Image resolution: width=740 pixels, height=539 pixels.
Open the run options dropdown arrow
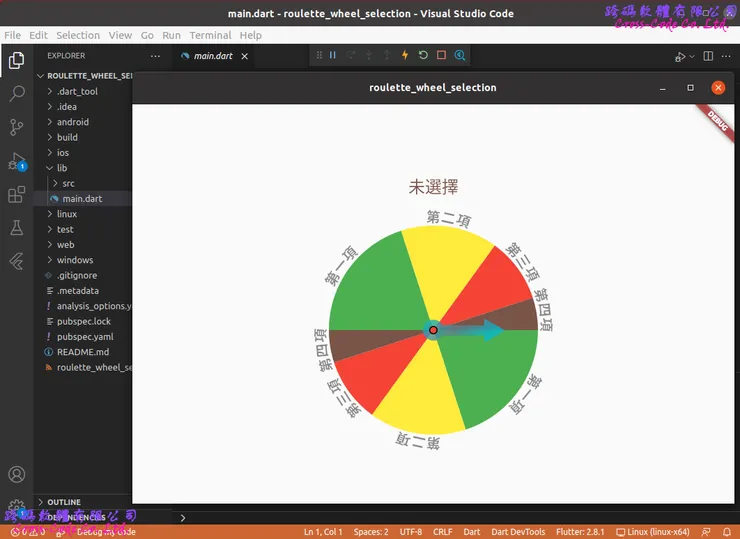(x=692, y=56)
